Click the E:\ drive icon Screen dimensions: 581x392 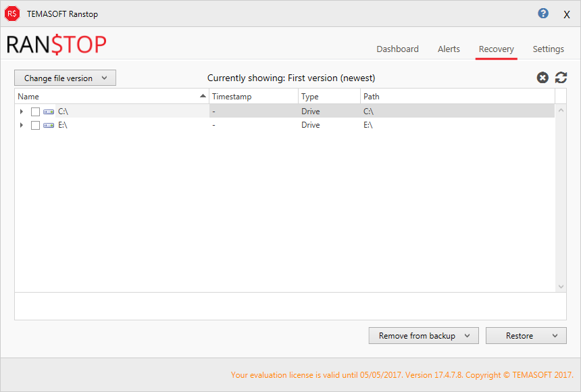[49, 125]
